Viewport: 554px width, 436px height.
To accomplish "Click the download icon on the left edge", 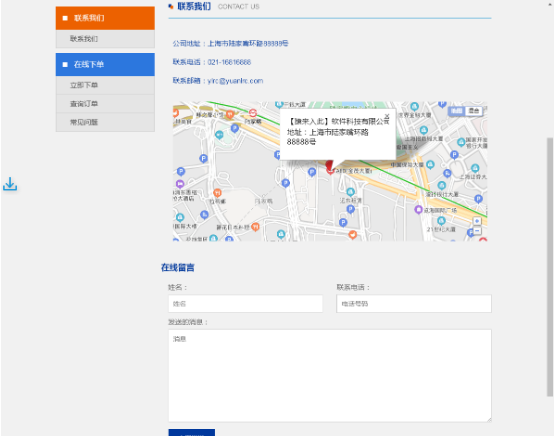I will click(x=10, y=184).
